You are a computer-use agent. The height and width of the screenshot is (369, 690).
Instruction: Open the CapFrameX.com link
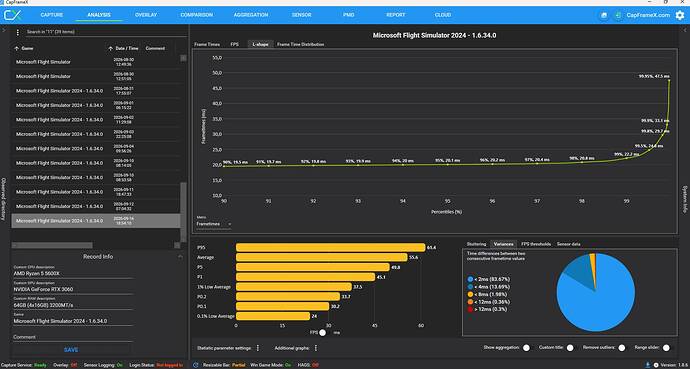649,15
